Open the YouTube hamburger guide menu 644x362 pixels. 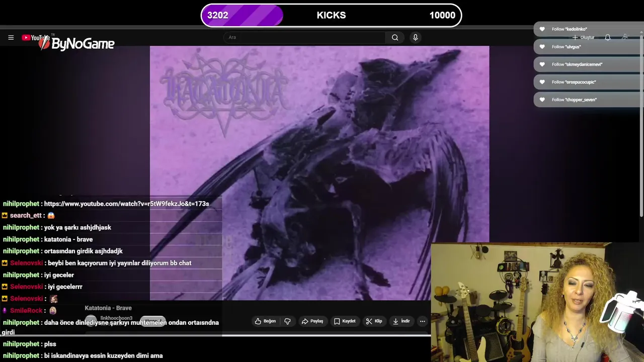coord(11,37)
